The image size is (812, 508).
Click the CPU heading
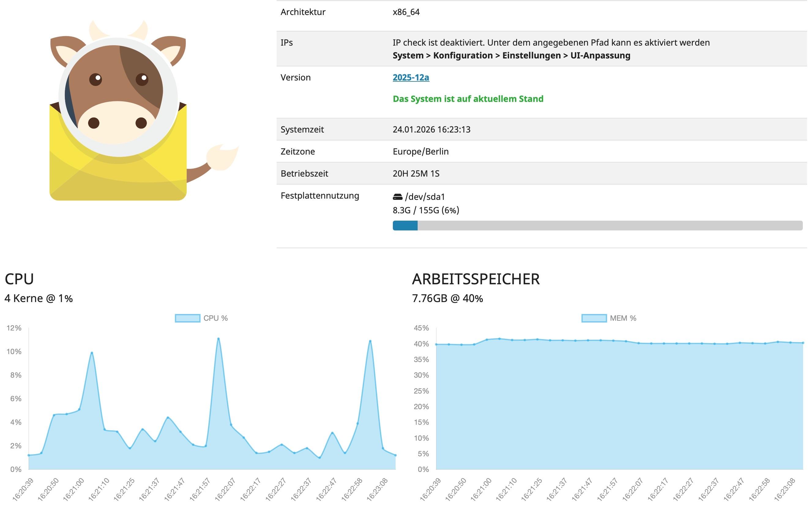point(19,279)
